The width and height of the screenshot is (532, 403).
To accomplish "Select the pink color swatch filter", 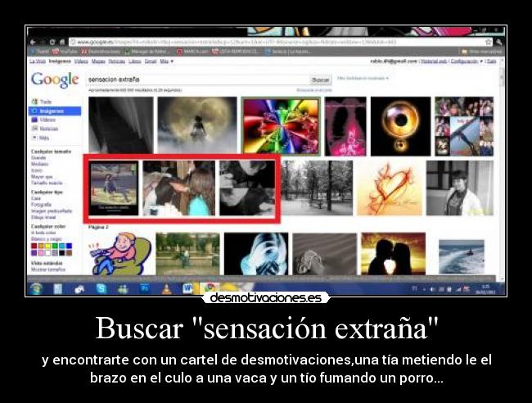I will pos(41,253).
